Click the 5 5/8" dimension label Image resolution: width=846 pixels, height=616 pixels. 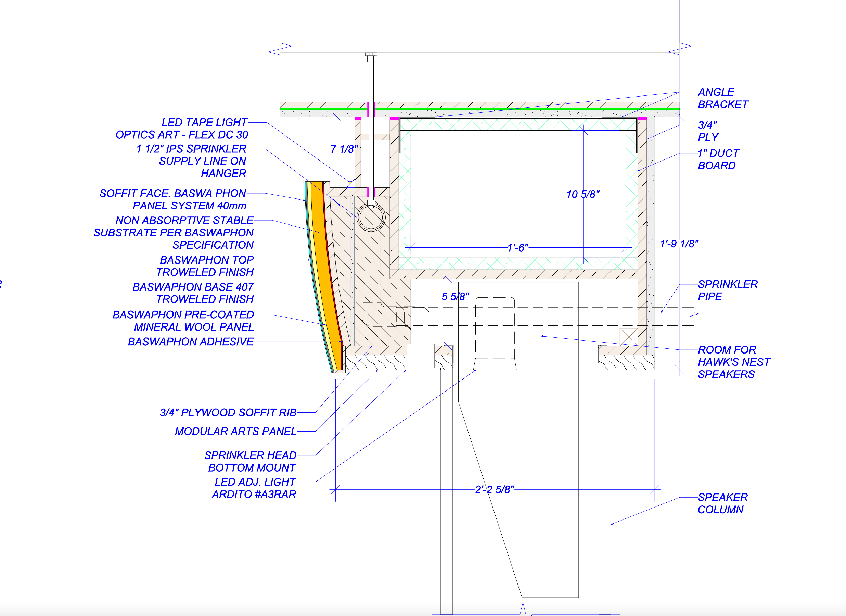(455, 297)
